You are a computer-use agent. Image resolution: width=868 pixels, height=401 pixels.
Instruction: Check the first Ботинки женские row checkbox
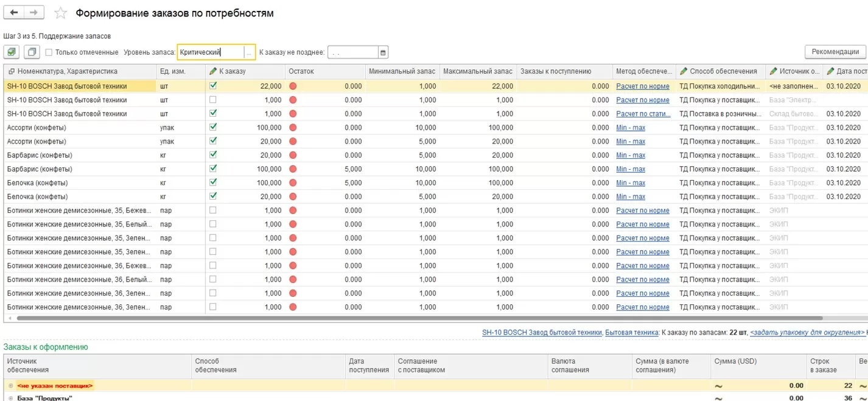tap(212, 211)
